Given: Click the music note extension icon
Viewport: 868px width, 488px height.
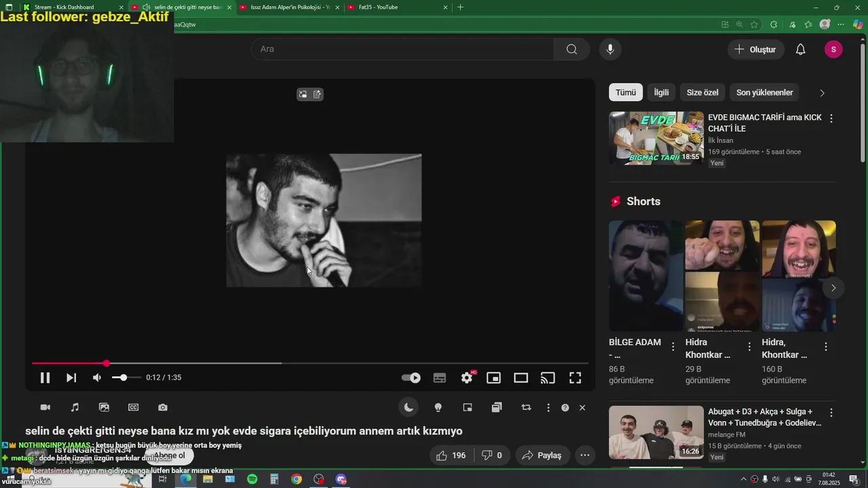Looking at the screenshot, I should [75, 407].
